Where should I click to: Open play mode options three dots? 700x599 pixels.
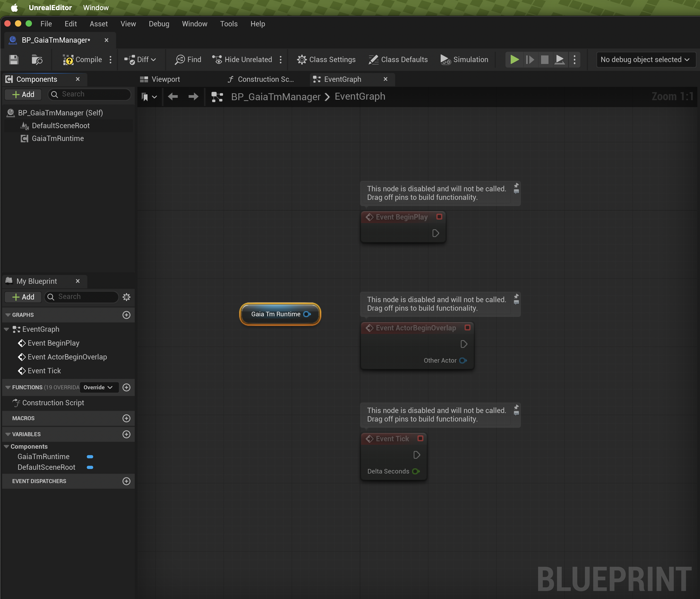coord(574,60)
